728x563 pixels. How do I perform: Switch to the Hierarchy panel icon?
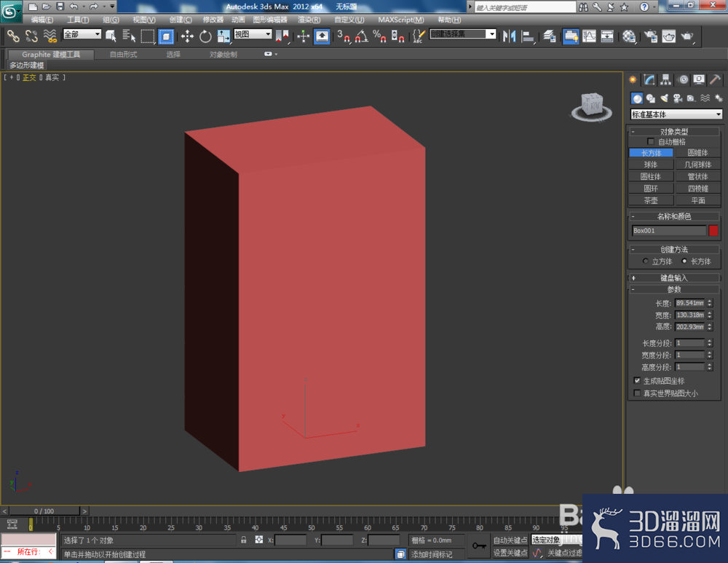click(666, 80)
